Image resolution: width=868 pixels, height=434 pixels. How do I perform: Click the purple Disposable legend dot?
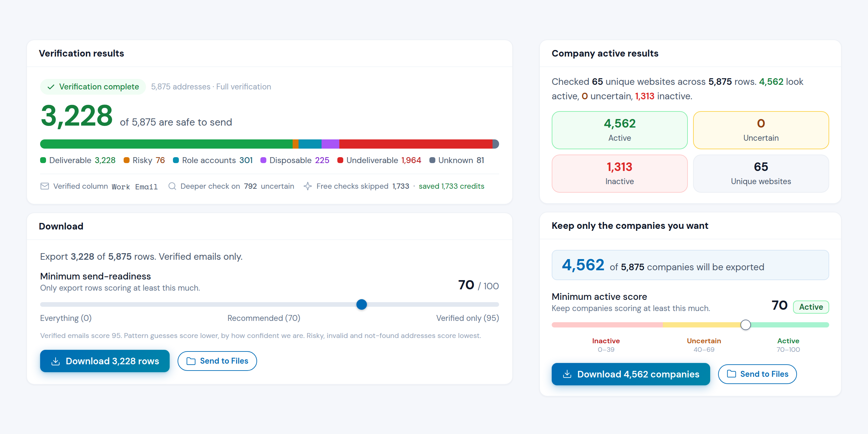coord(263,160)
